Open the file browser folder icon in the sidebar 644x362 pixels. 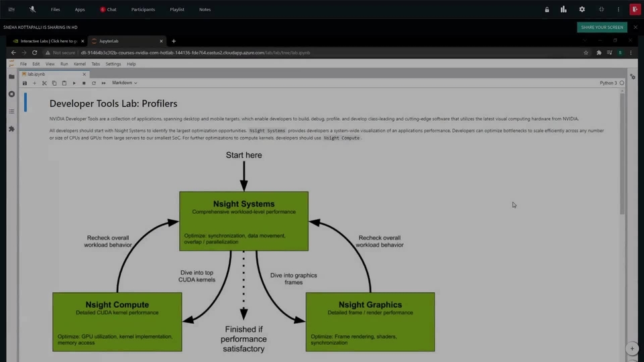point(11,77)
